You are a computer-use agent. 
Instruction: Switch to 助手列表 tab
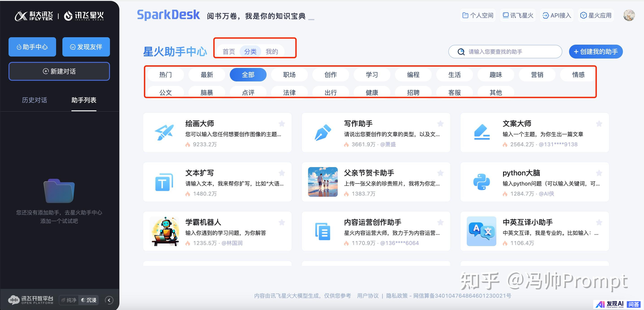[x=84, y=100]
